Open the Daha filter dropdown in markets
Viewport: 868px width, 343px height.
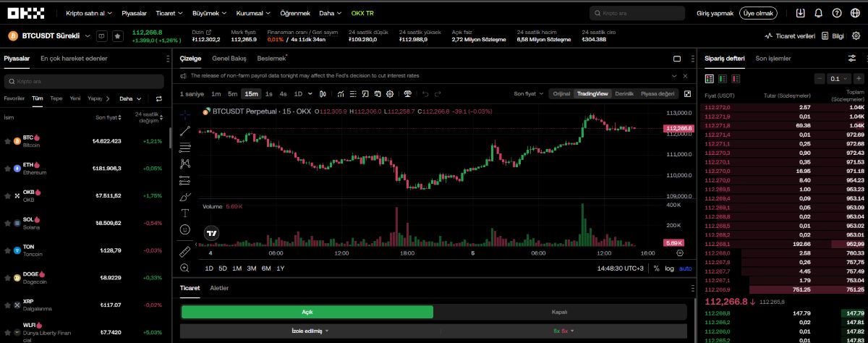point(129,98)
